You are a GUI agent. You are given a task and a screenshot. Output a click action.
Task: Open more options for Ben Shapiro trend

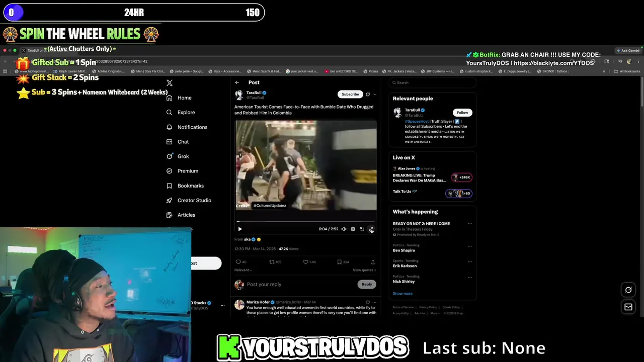coord(470,246)
